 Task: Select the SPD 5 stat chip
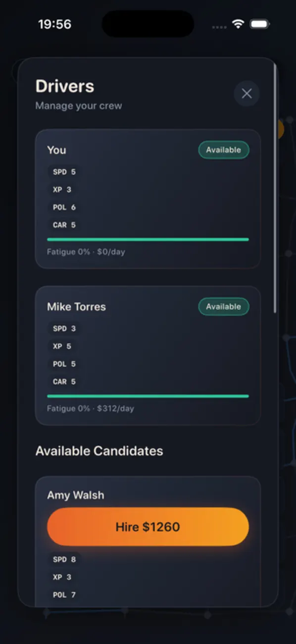click(x=64, y=172)
